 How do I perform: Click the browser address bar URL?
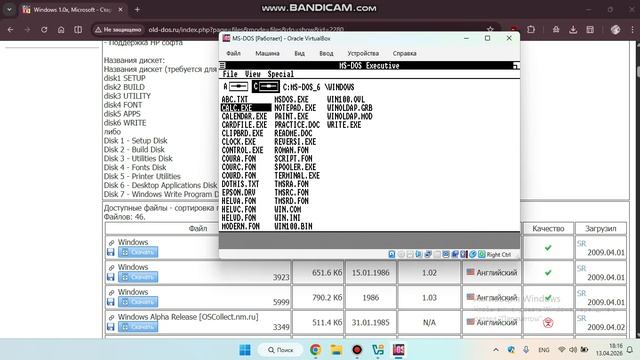(246, 29)
